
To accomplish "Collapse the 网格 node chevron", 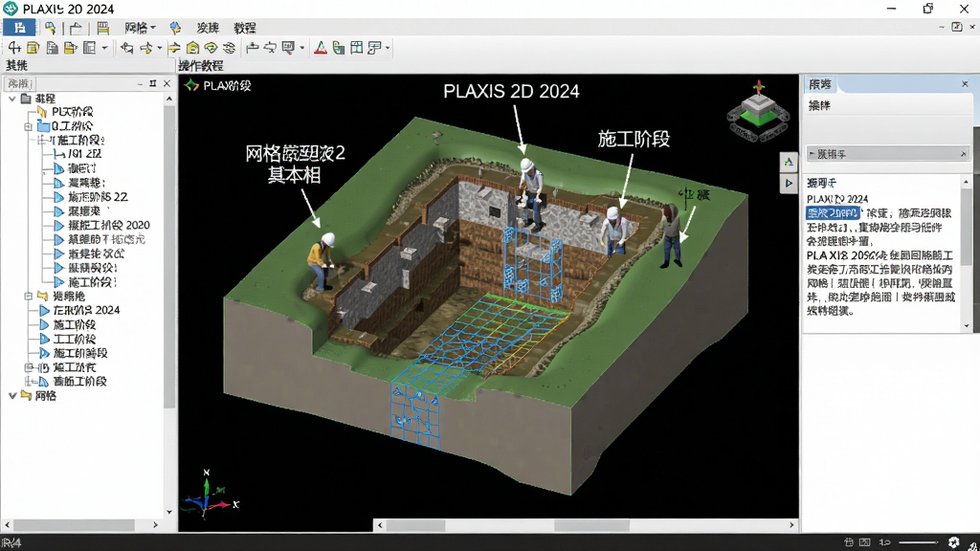I will coord(12,395).
